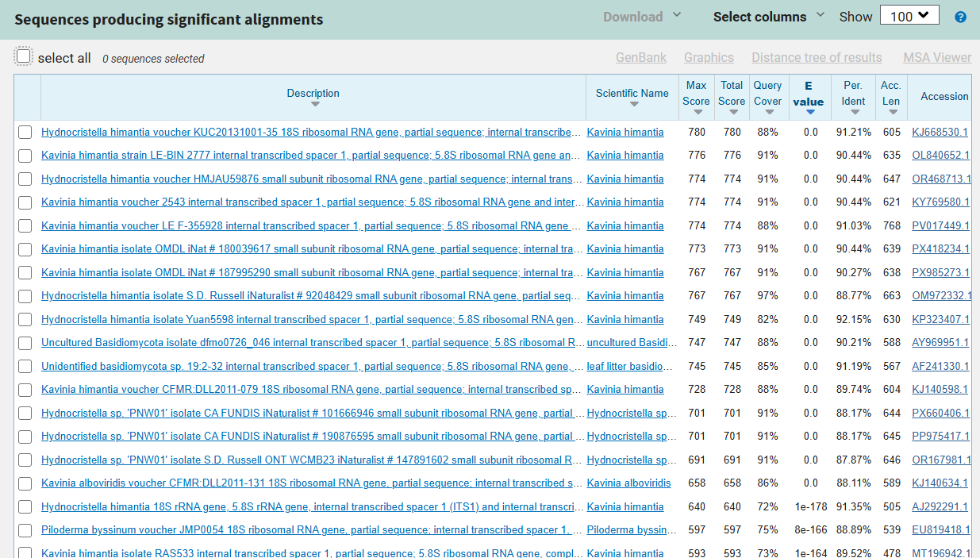Expand the Download menu
This screenshot has width=980, height=558.
pos(642,17)
